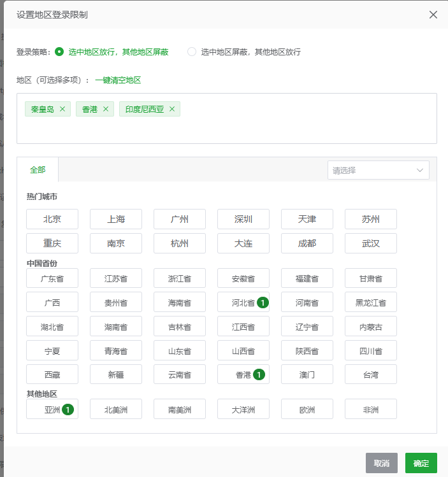Close the 设置地区登录限制 dialog
Image resolution: width=448 pixels, height=477 pixels.
tap(433, 15)
